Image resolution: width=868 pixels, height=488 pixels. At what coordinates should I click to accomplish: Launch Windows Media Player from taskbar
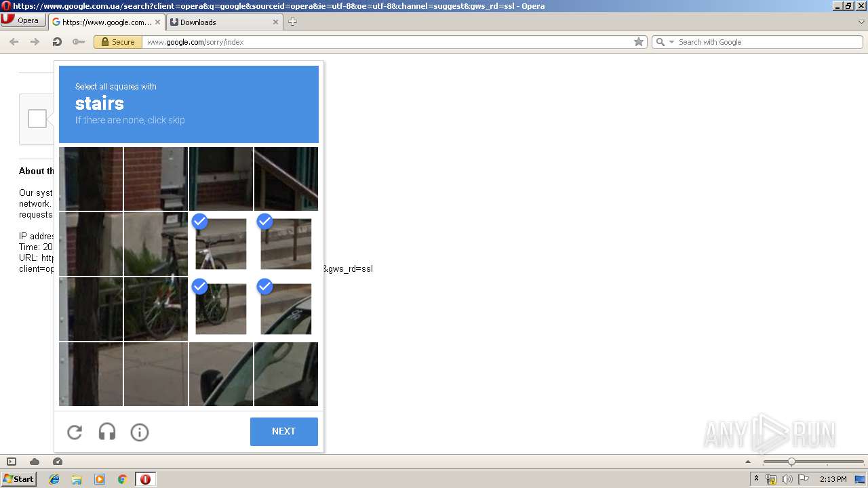click(100, 479)
